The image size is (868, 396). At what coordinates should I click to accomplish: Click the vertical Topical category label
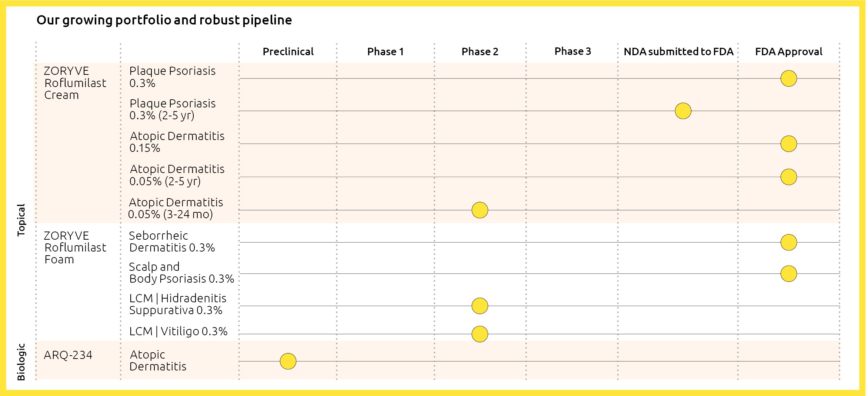click(21, 220)
